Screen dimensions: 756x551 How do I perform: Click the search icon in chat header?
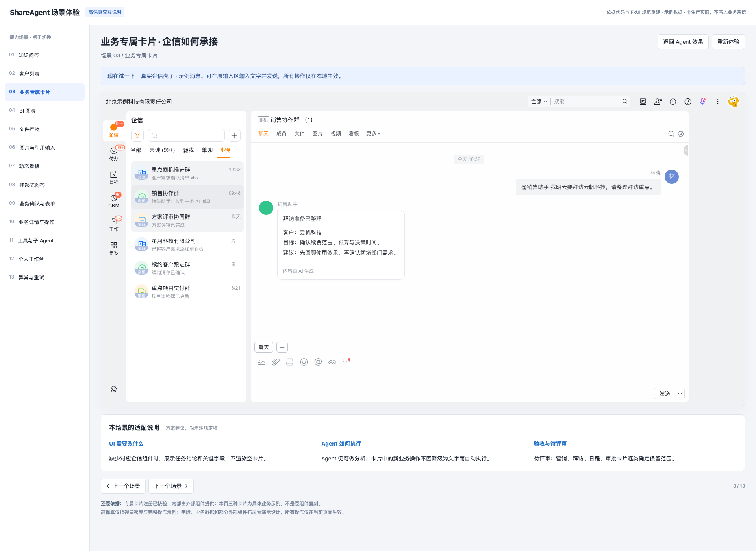[x=671, y=134]
